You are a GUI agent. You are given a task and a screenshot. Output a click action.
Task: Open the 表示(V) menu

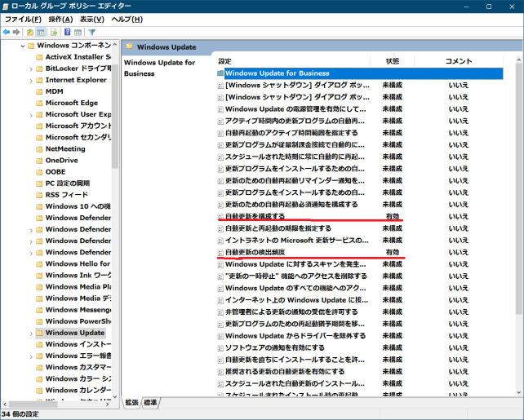pos(92,20)
